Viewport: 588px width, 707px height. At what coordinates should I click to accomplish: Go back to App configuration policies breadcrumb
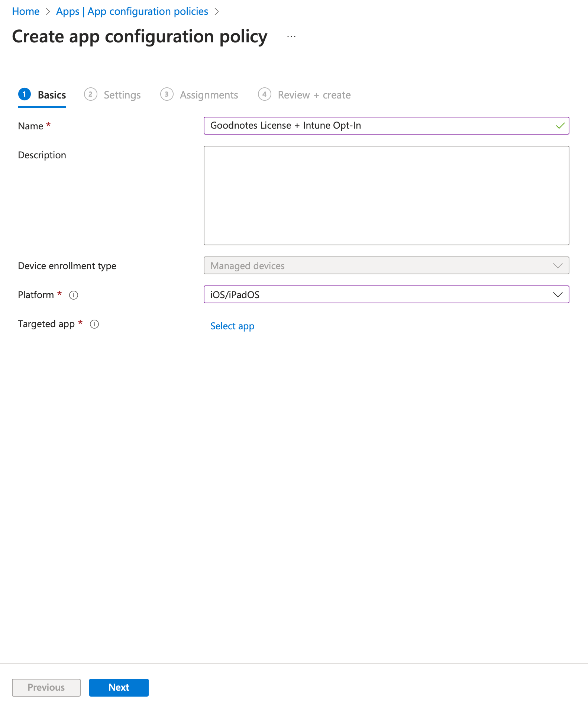click(132, 12)
